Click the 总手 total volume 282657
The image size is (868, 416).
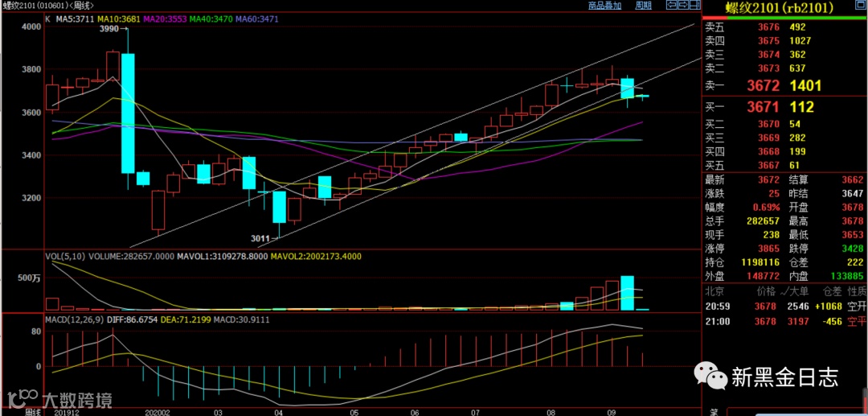(x=764, y=220)
